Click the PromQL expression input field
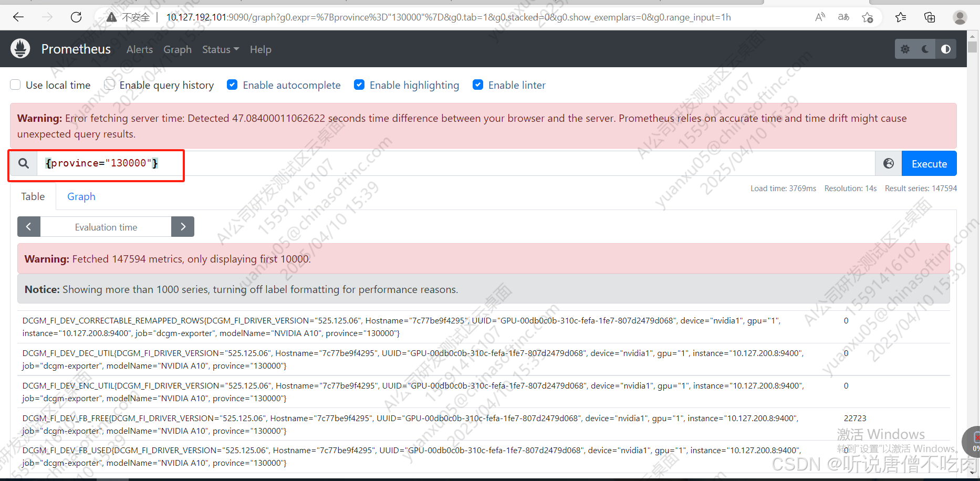Viewport: 980px width, 481px height. click(x=456, y=163)
